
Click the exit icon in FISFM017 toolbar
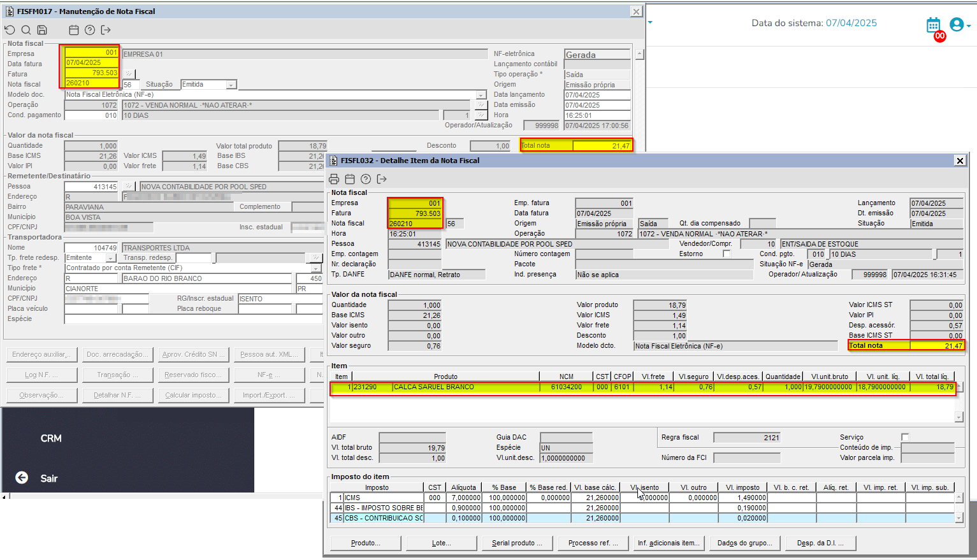point(106,30)
